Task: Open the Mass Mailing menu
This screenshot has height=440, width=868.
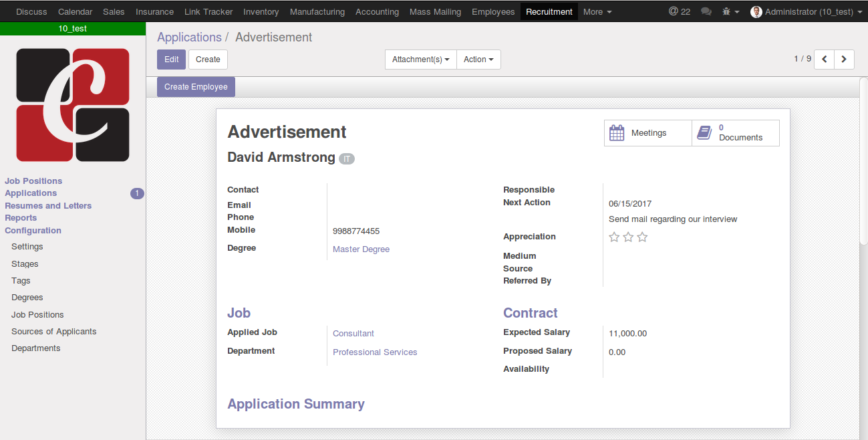Action: (x=435, y=12)
